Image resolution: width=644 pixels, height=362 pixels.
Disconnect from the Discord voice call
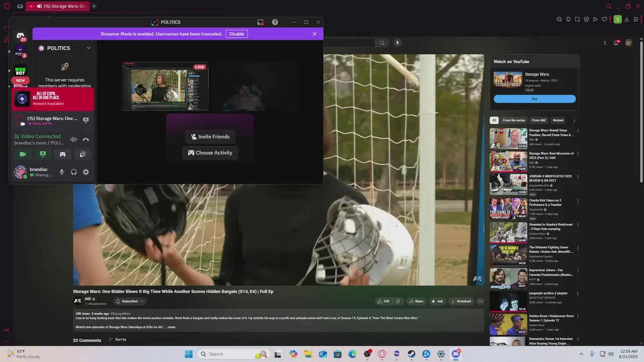86,139
